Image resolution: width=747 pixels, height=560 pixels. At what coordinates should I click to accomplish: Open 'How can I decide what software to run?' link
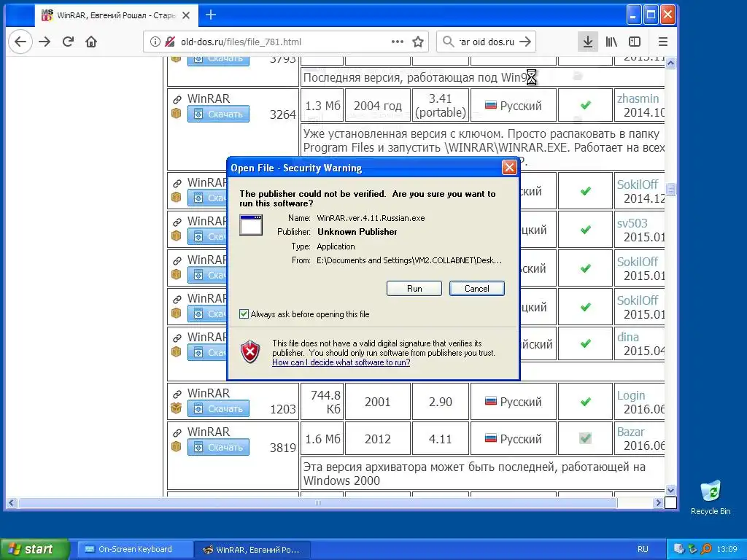pos(341,362)
